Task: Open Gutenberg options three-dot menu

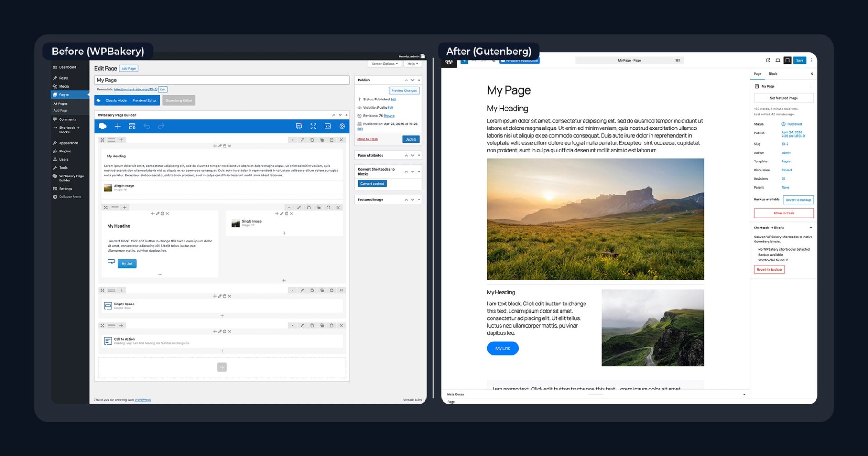Action: [812, 60]
